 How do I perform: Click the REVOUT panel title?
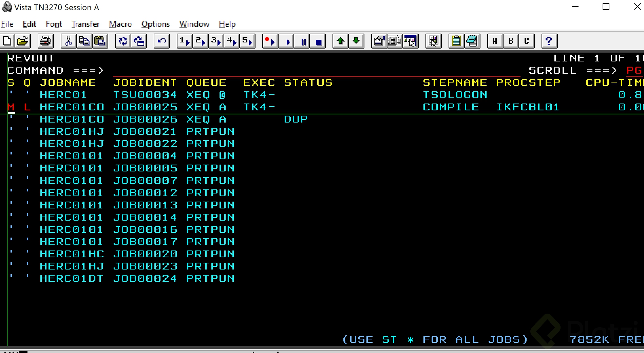(31, 58)
